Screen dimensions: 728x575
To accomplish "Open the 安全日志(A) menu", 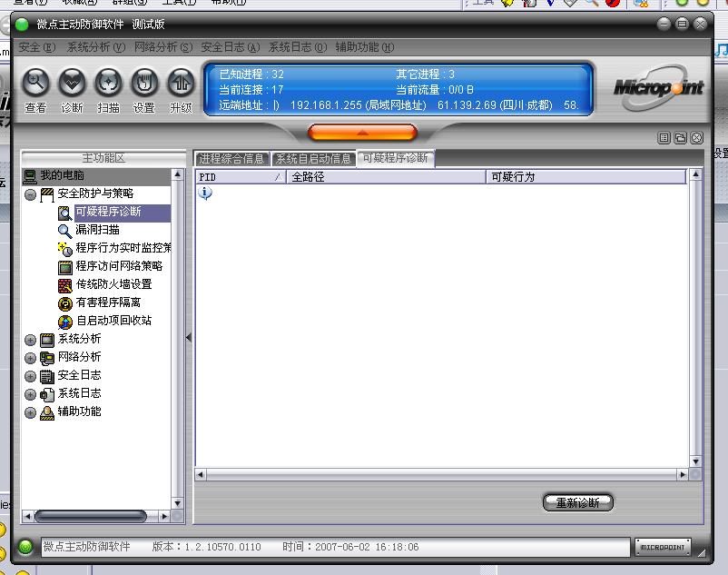I will tap(230, 47).
